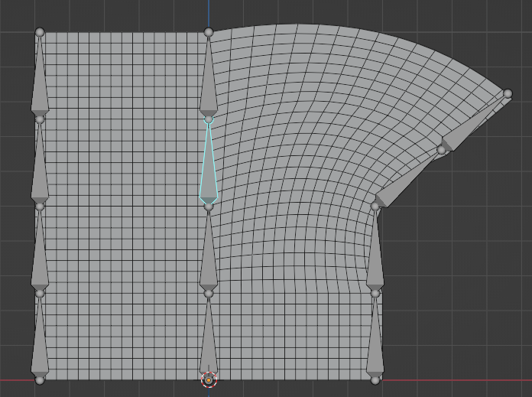
Task: Select the bottom bone of the middle chain
Action: click(x=209, y=343)
